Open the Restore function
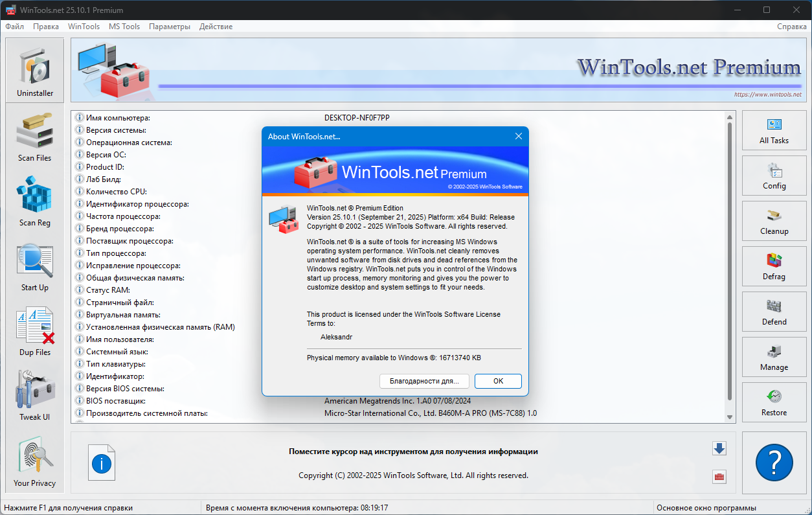The height and width of the screenshot is (515, 812). tap(774, 403)
